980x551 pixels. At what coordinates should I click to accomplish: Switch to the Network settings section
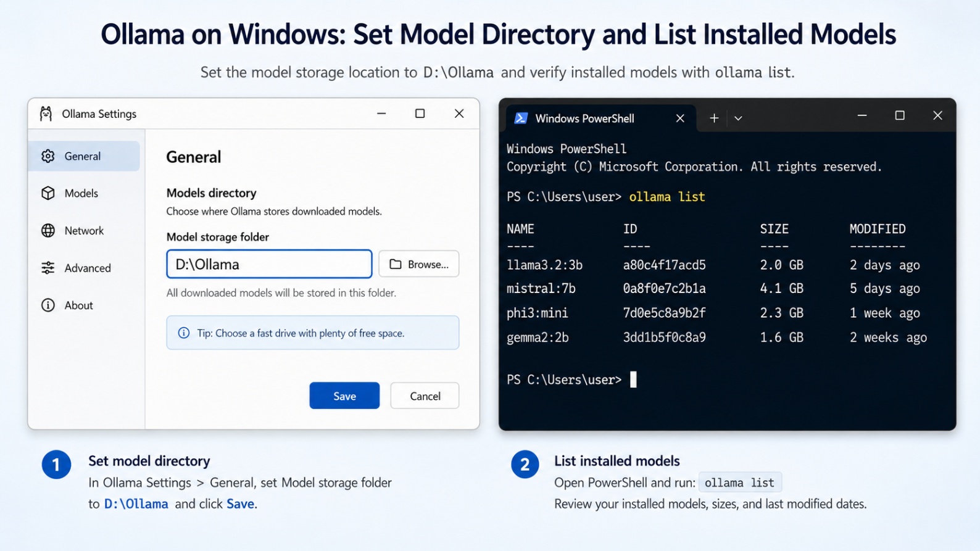coord(84,231)
